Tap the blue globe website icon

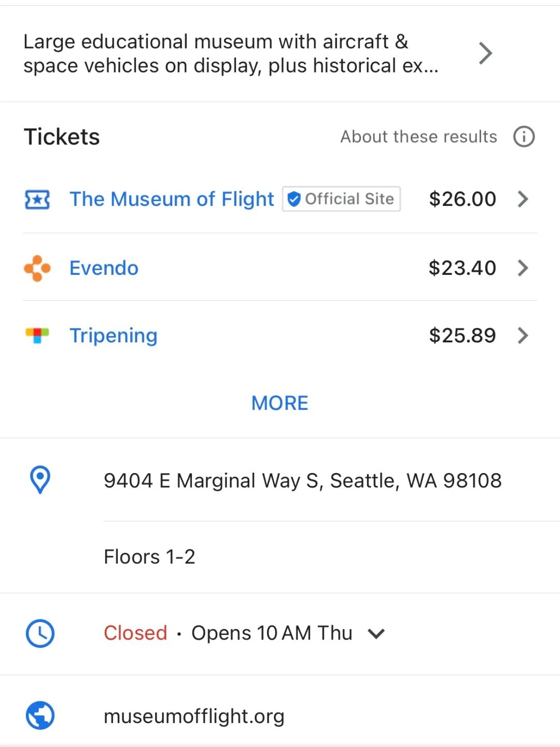point(40,715)
